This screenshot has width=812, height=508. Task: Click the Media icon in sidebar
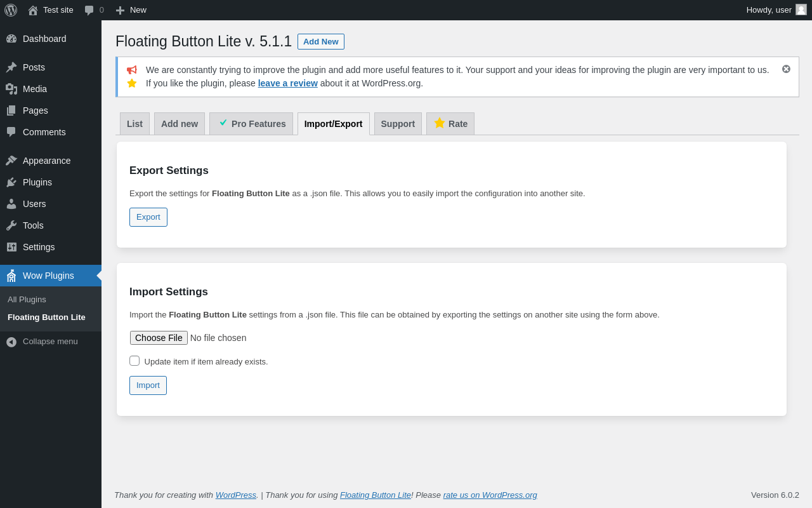[x=11, y=89]
